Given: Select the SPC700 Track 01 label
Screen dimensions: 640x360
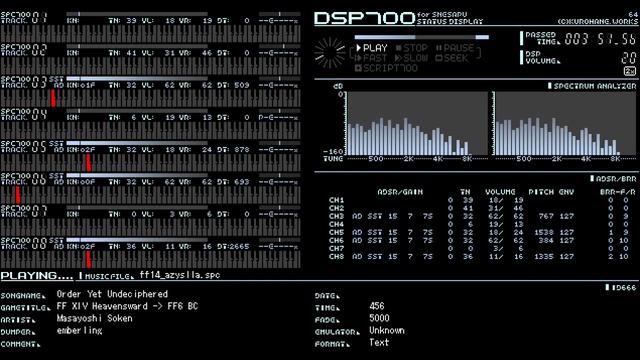Looking at the screenshot, I should [x=24, y=18].
